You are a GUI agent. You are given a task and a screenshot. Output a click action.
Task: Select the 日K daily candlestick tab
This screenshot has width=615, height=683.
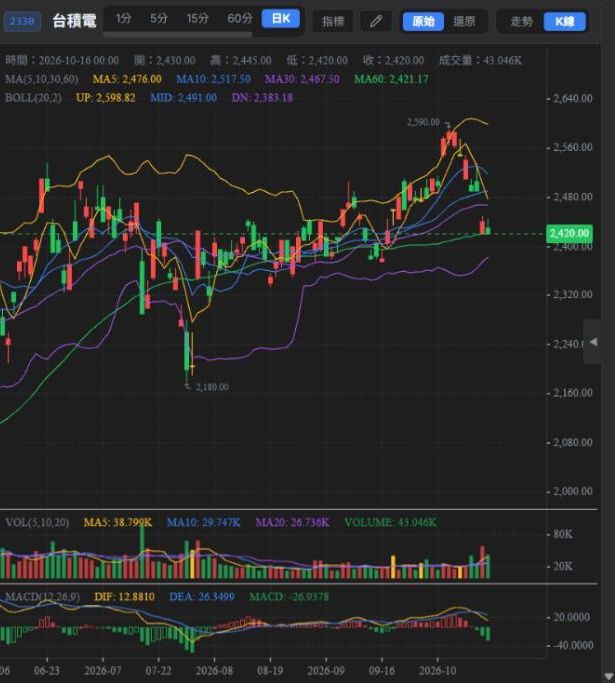click(281, 18)
